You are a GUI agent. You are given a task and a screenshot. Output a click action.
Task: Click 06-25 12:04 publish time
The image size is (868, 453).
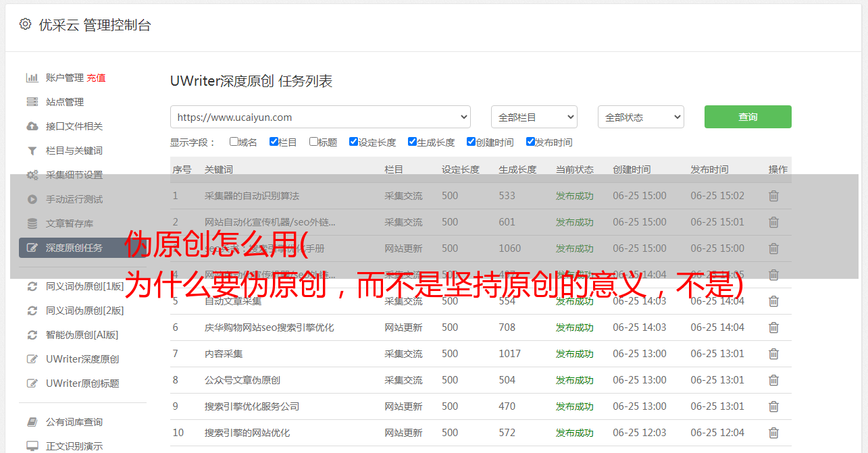pos(717,433)
